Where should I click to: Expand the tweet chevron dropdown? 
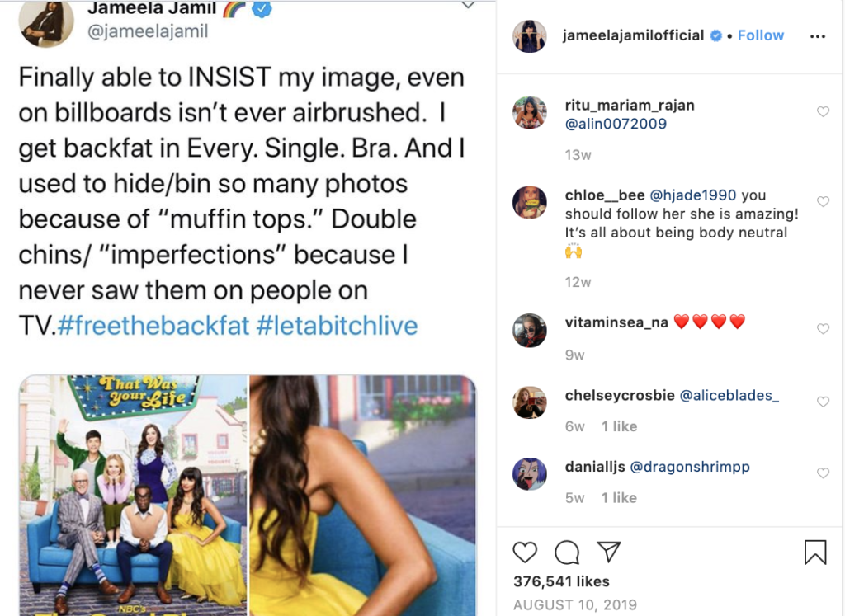click(x=469, y=6)
